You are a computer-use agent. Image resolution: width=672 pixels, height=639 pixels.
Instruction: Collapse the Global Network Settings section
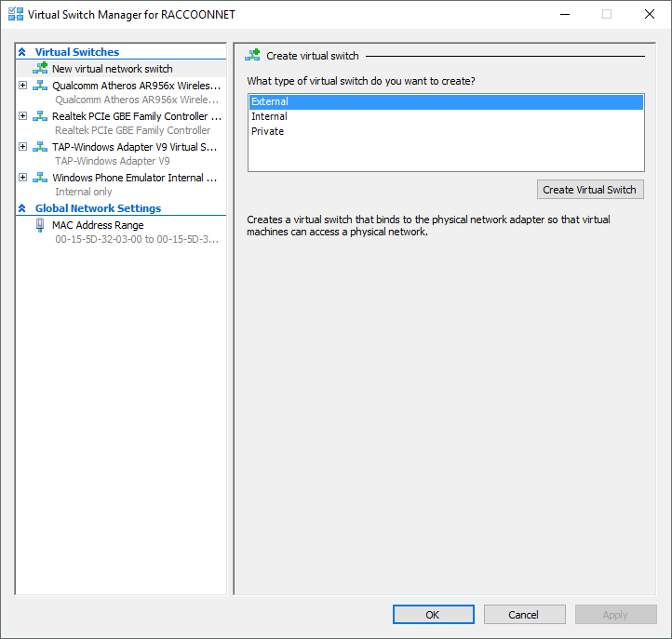pos(22,208)
